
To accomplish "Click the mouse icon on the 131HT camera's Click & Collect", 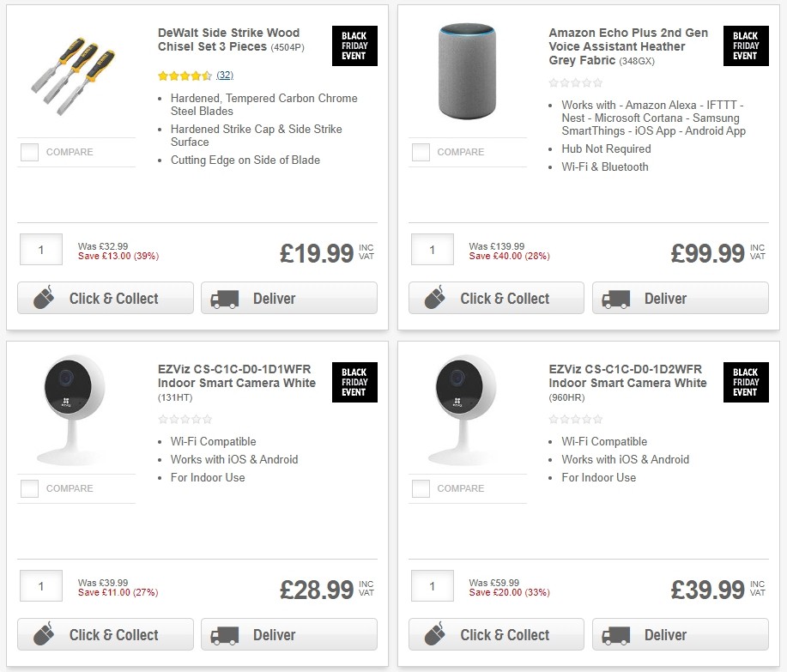I will (42, 634).
